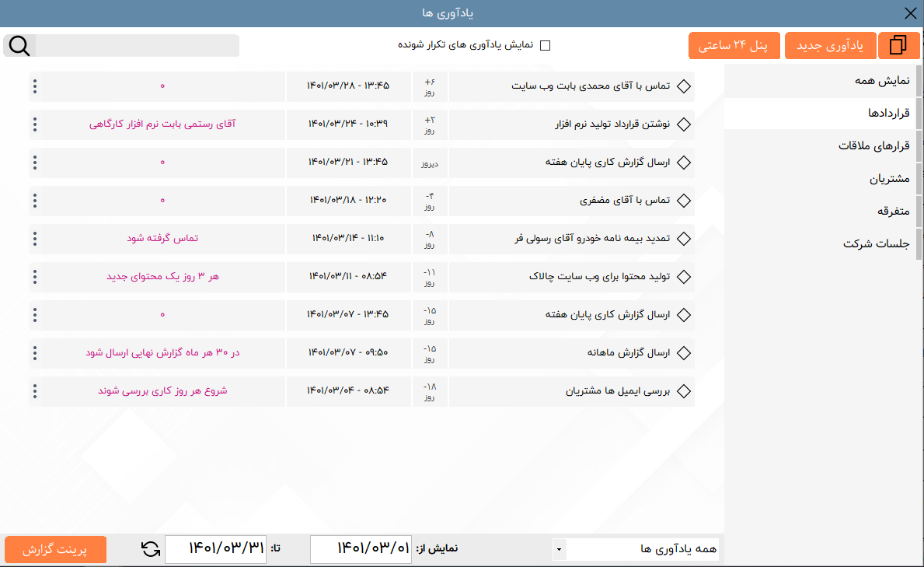Open three-dot menu of reminder "تماس با آقای مضفری"
Screen dimensions: 924x567
coord(34,201)
